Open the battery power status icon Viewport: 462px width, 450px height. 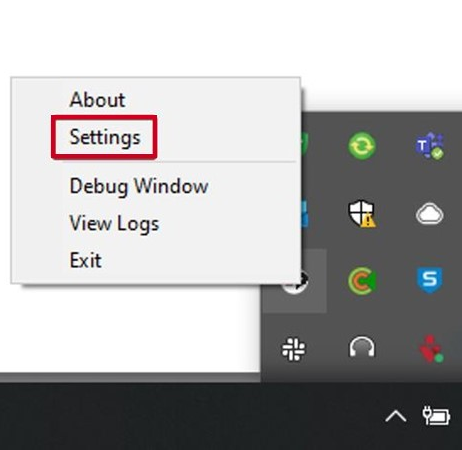pos(436,416)
